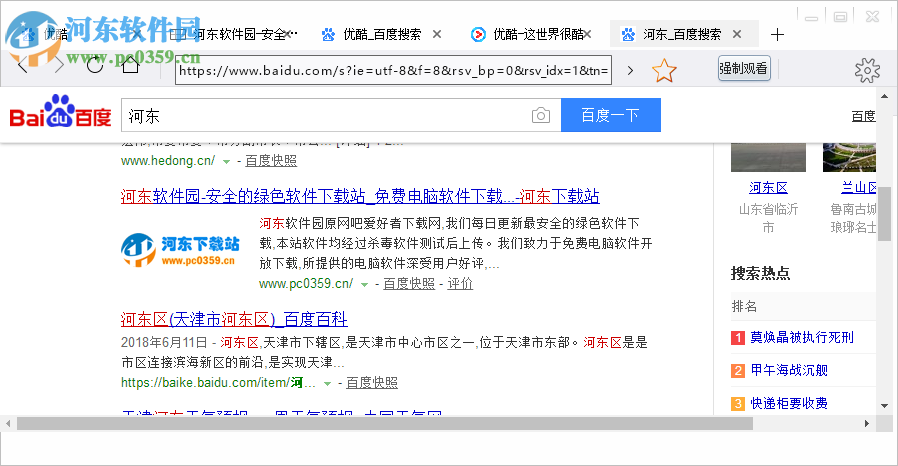Open the 兰山区 link in sidebar
This screenshot has height=466, width=898.
click(858, 187)
